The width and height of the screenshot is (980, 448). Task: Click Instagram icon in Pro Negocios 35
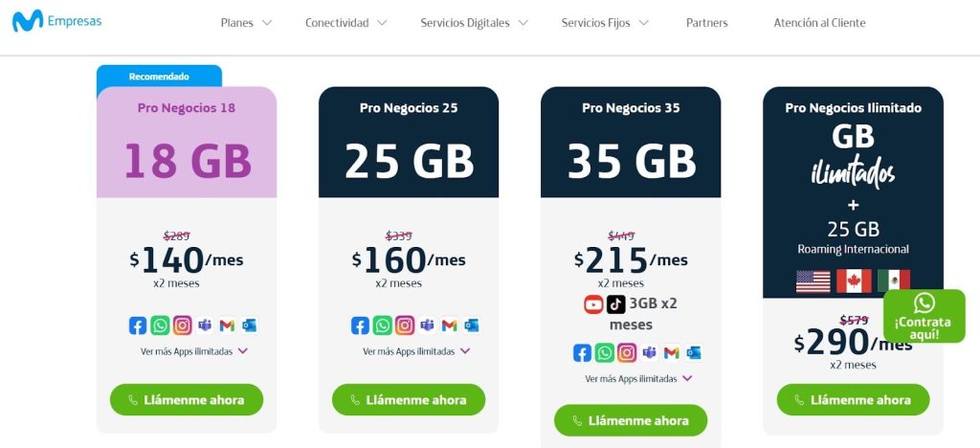tap(627, 352)
